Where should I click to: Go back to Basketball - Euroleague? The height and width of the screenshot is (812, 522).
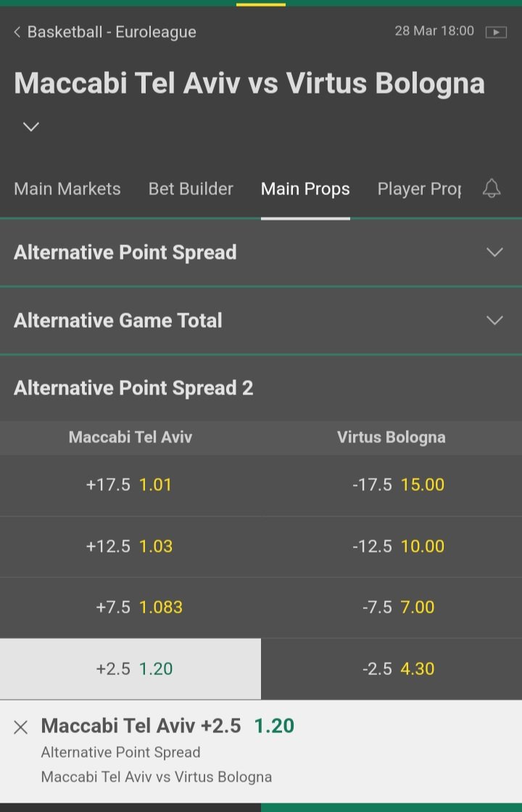[105, 32]
